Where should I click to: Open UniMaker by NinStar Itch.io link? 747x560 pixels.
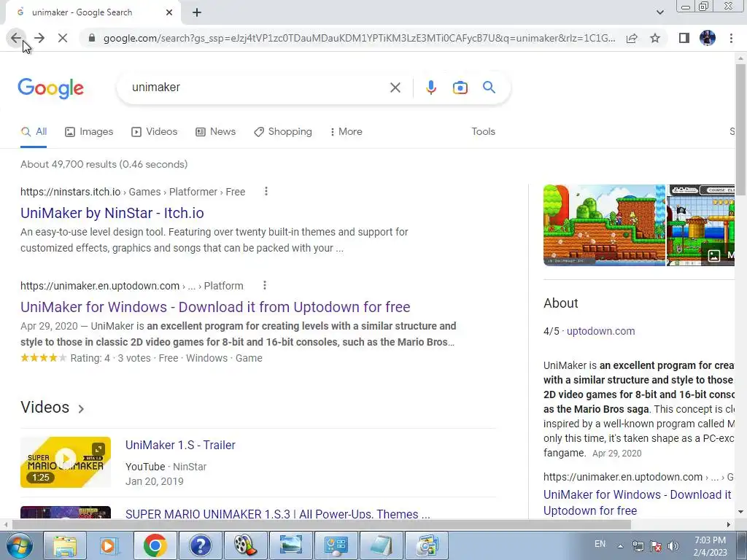pos(112,213)
